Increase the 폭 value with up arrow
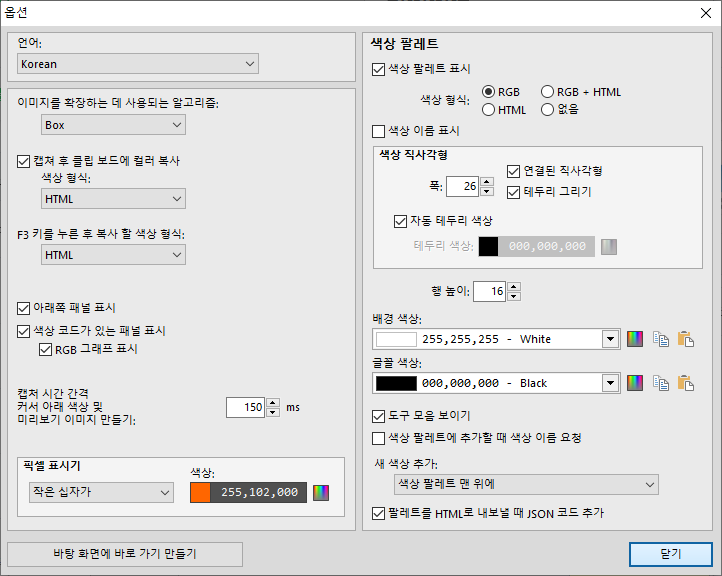 point(487,181)
